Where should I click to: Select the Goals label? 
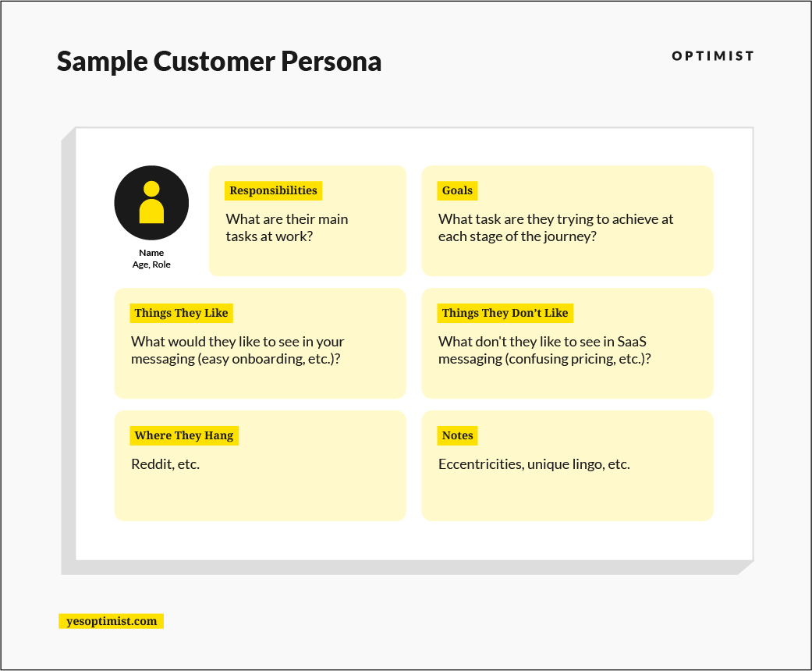click(457, 190)
